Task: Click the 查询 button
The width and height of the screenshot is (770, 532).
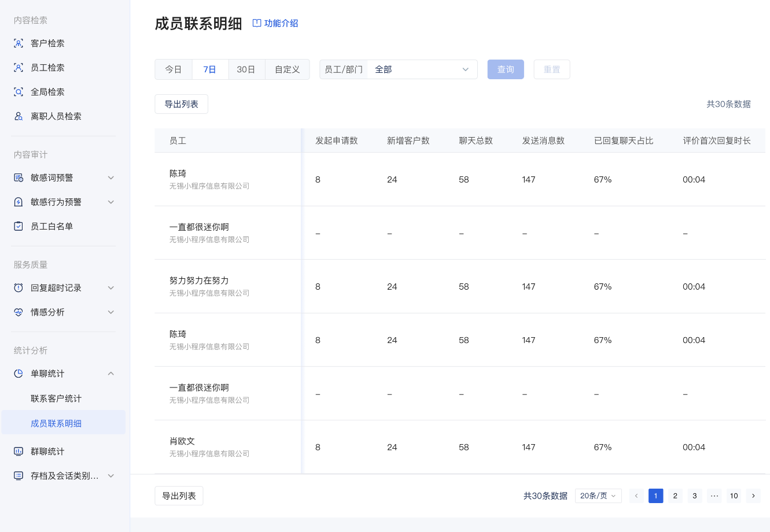Action: coord(506,69)
